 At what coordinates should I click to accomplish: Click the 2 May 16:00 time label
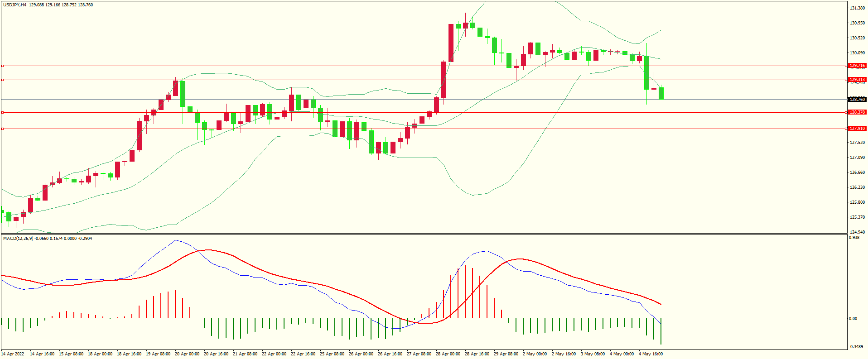[564, 354]
